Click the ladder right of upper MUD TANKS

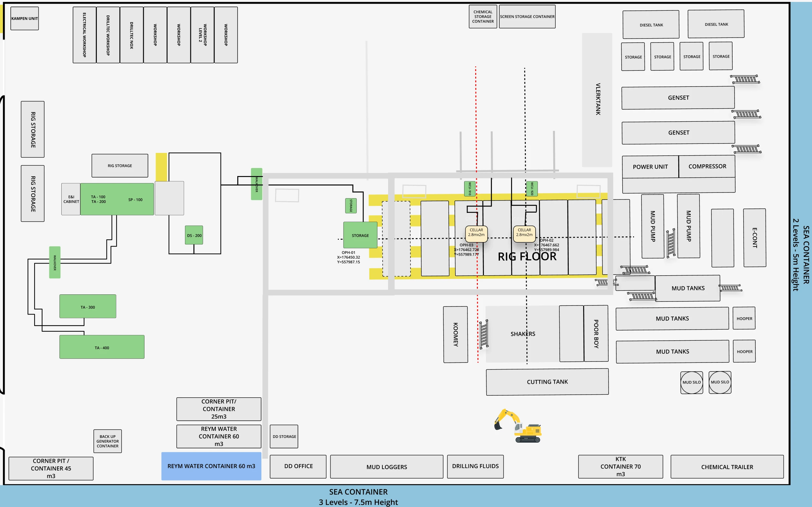(x=731, y=288)
